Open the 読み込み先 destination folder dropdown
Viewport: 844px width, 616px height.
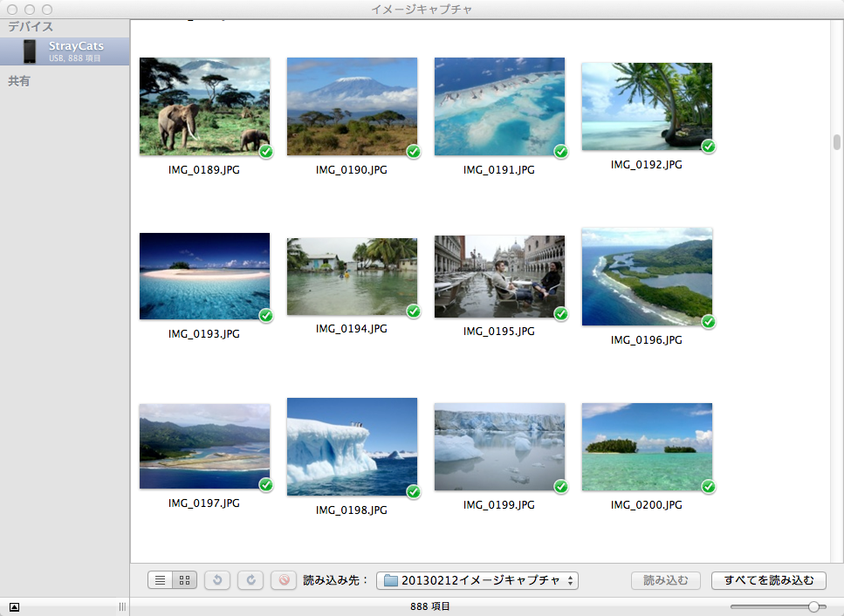coord(477,580)
